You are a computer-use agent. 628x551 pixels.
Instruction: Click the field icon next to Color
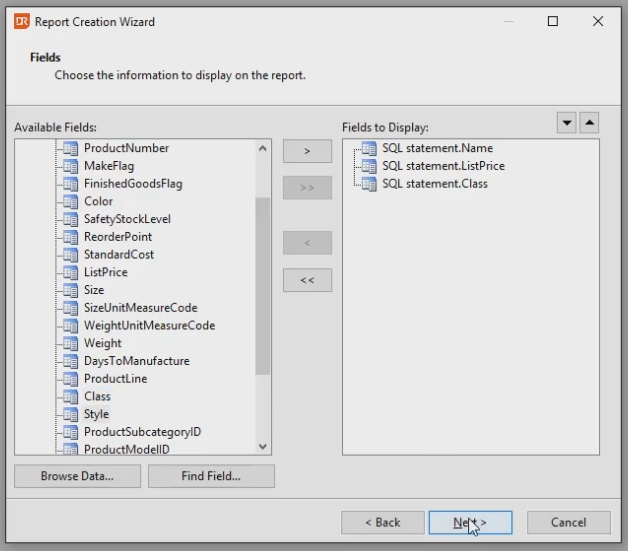71,201
